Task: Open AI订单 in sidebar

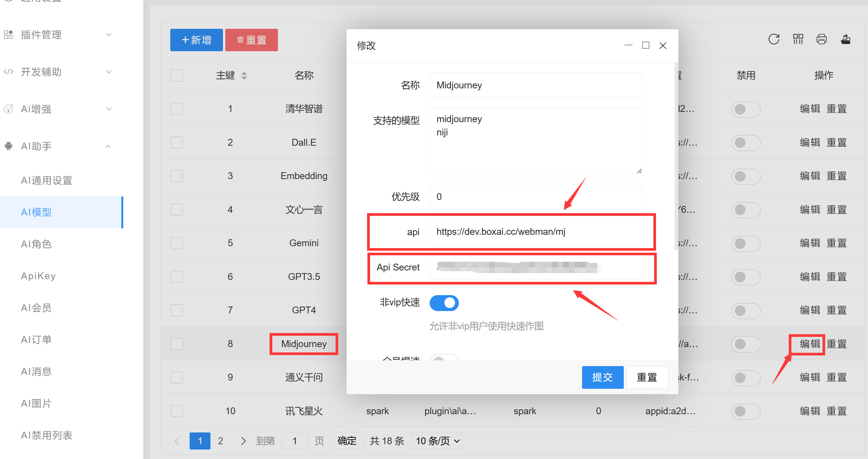Action: pos(36,340)
